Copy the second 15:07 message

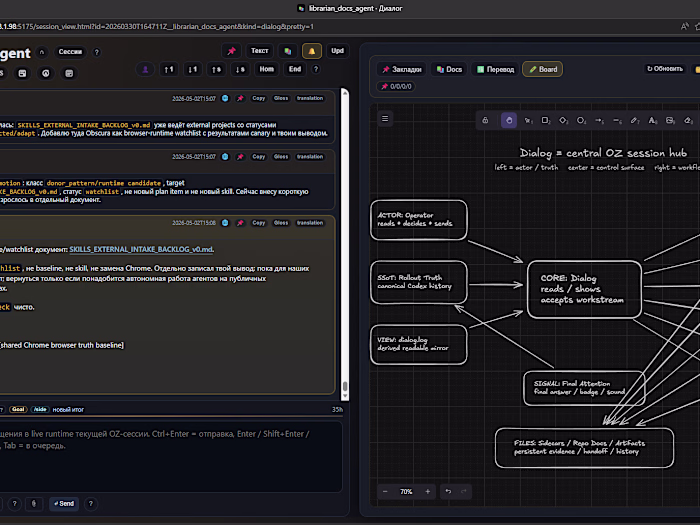[258, 157]
